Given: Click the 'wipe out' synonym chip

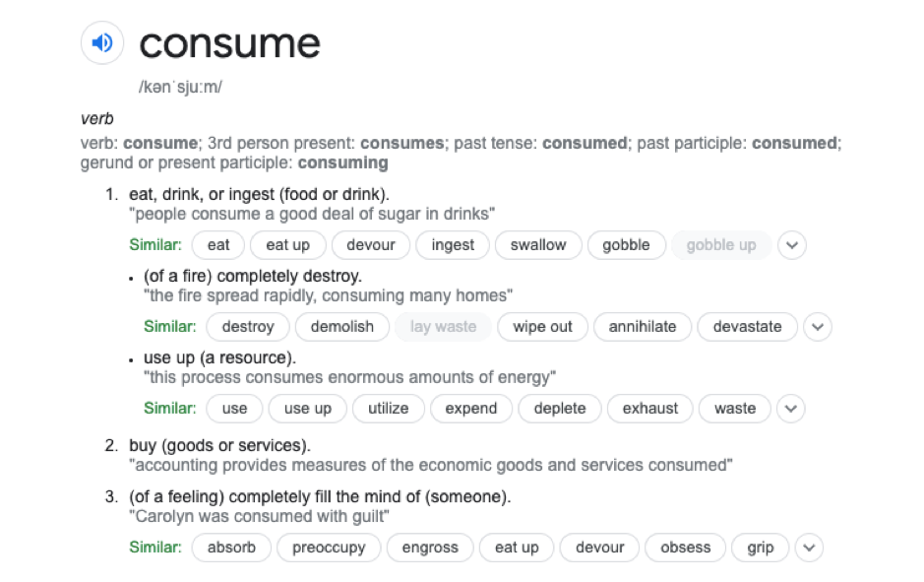Looking at the screenshot, I should (x=542, y=327).
